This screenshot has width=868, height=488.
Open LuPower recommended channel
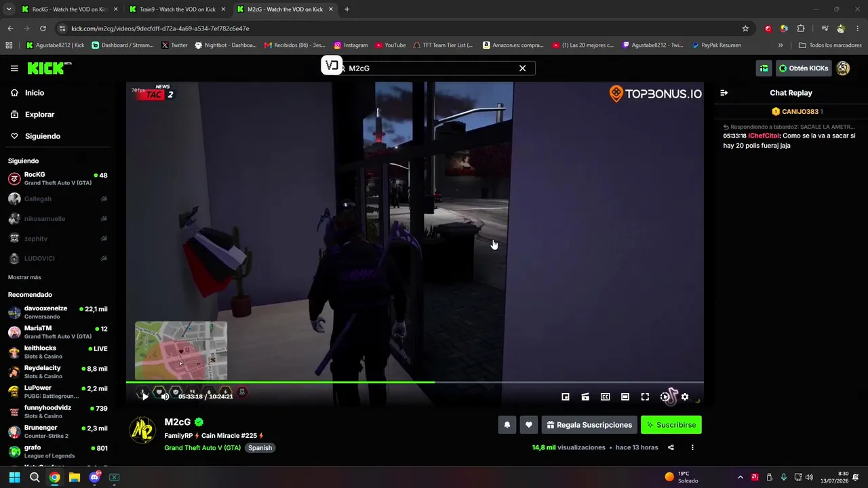[x=58, y=392]
